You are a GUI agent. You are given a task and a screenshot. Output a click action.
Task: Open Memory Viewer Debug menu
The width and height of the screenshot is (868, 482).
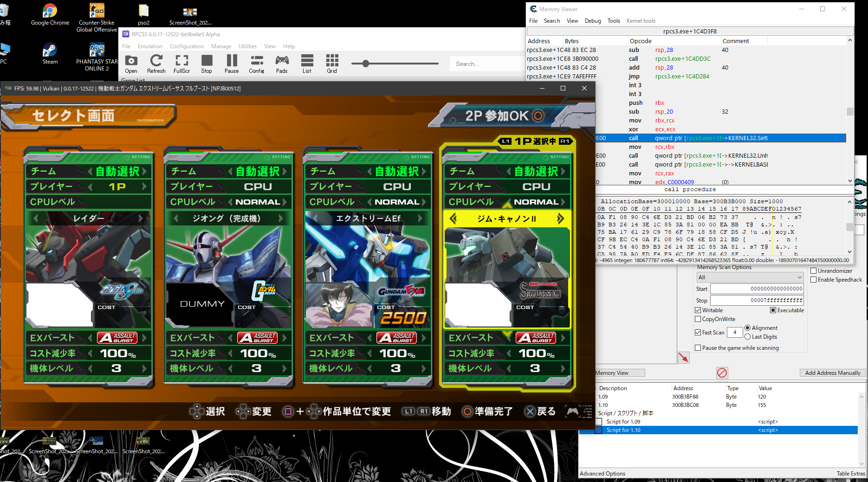tap(593, 21)
